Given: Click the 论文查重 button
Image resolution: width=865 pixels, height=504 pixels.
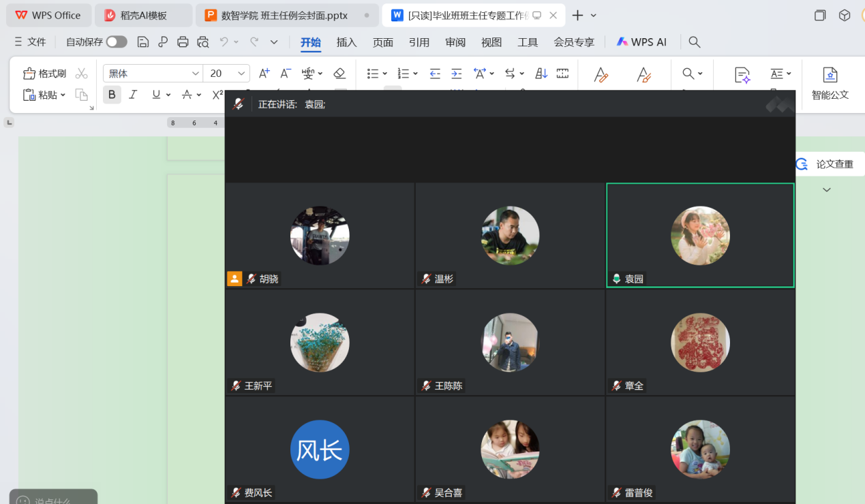Looking at the screenshot, I should point(827,164).
